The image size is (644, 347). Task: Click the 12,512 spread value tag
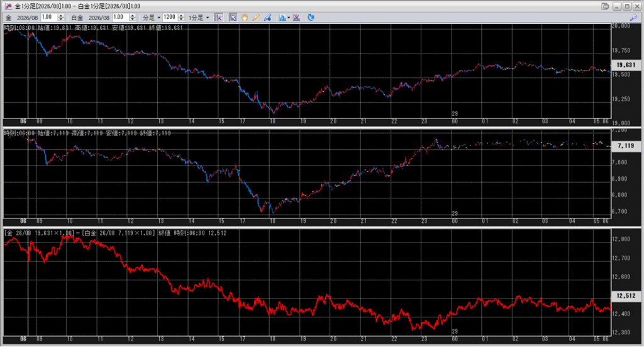pyautogui.click(x=625, y=295)
